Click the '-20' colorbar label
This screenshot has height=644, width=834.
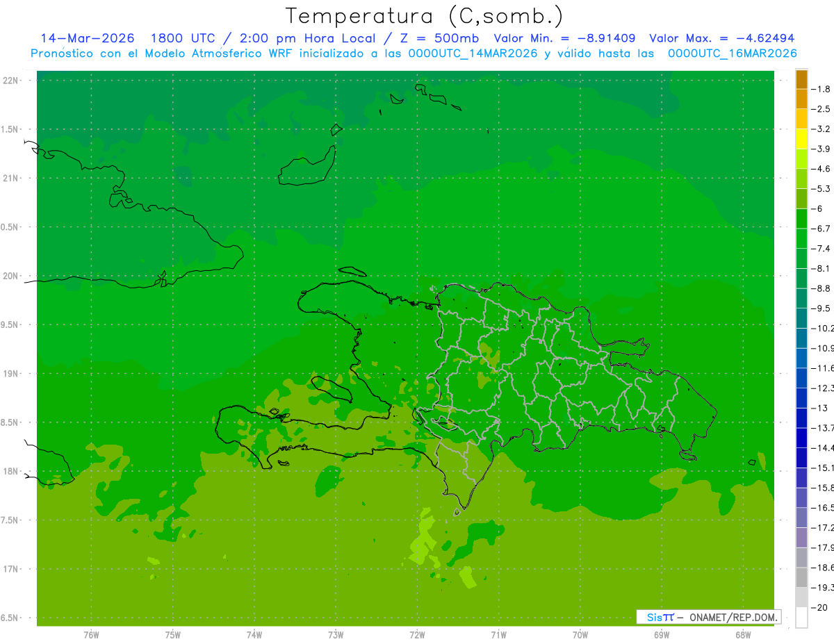[x=819, y=607]
